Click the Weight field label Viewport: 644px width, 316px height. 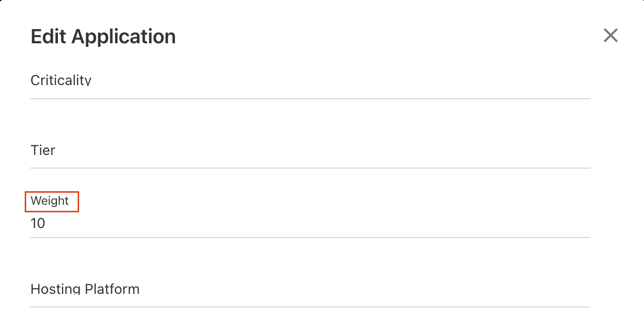pyautogui.click(x=50, y=201)
